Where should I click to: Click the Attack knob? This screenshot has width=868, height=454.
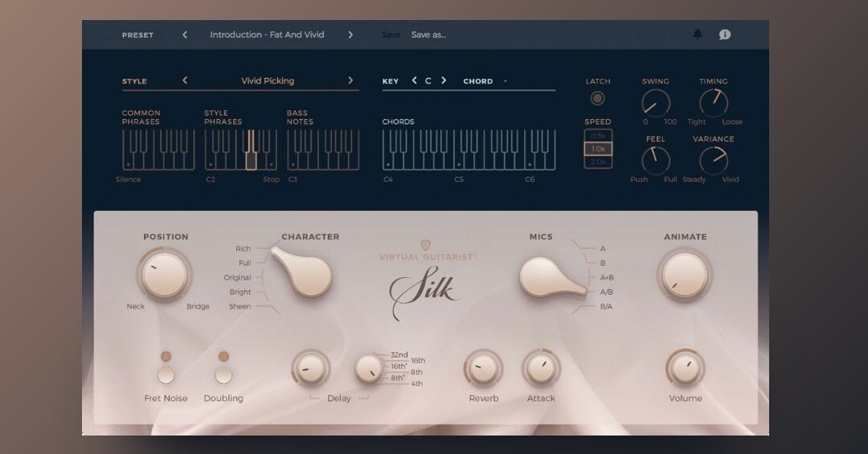(x=541, y=368)
